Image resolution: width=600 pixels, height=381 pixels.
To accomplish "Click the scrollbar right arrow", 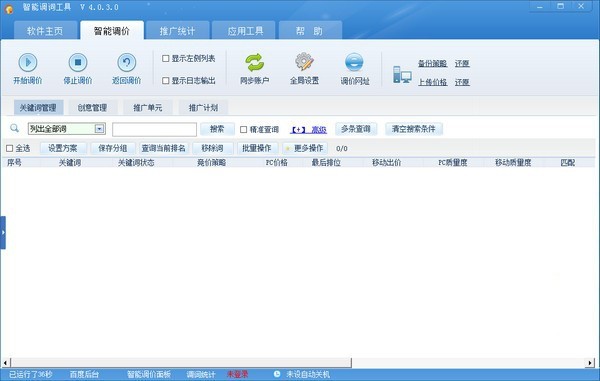I will (x=590, y=362).
